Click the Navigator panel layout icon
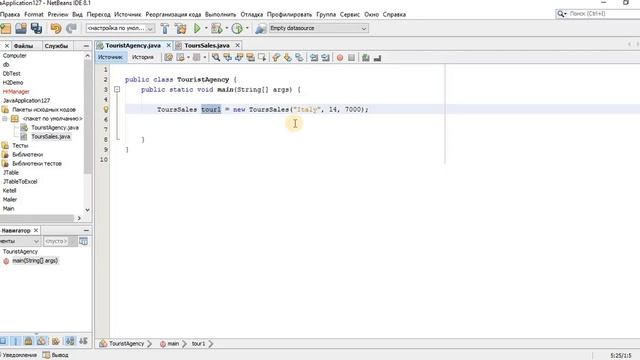640x360 pixels. click(x=83, y=241)
